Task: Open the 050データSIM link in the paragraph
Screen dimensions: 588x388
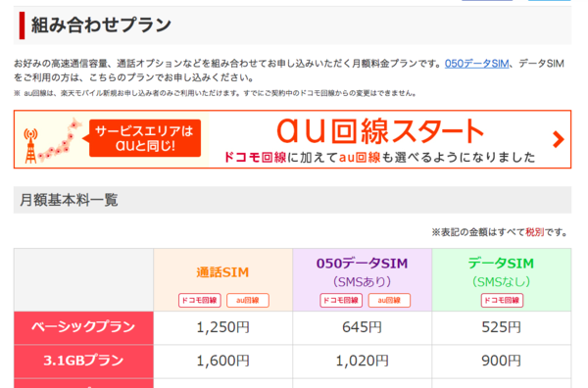Action: tap(476, 64)
